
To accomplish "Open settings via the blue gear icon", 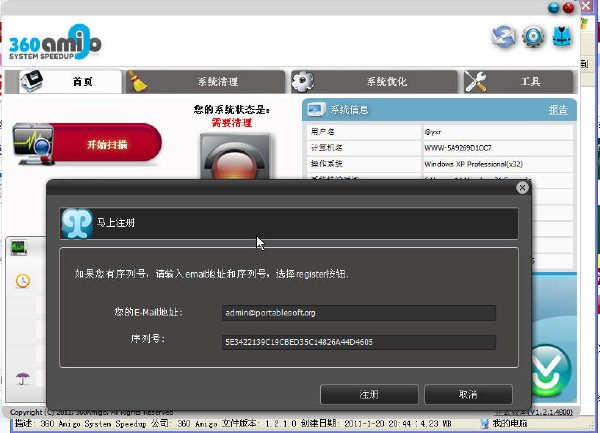I will 533,37.
